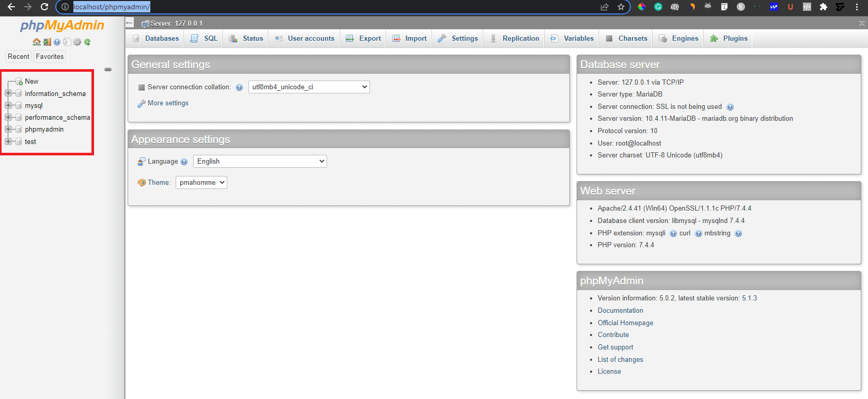Reload navigation panel with green refresh icon
The height and width of the screenshot is (399, 868).
tap(87, 42)
